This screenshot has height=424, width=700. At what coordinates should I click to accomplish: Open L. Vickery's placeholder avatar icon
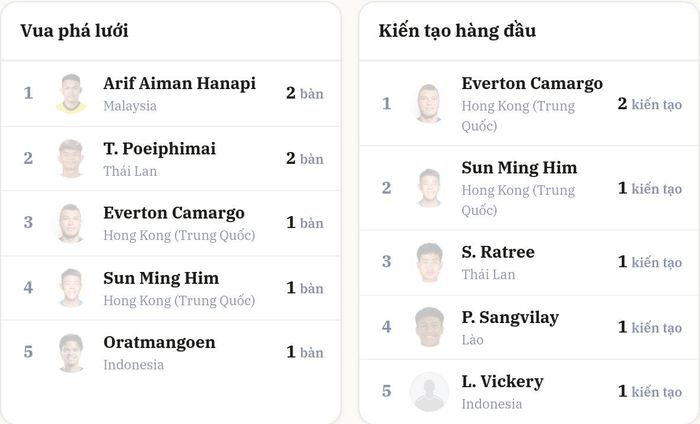coord(429,392)
